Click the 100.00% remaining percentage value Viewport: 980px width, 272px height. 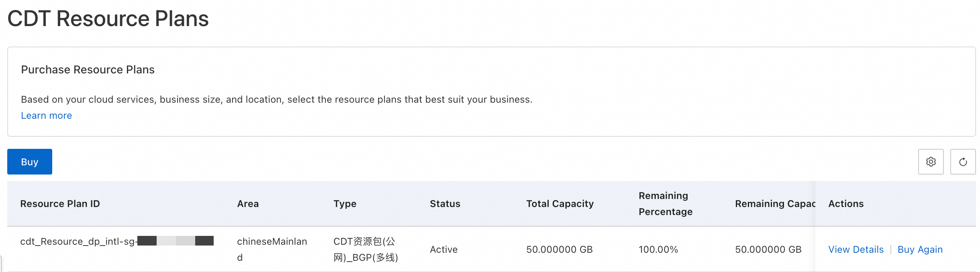click(658, 250)
